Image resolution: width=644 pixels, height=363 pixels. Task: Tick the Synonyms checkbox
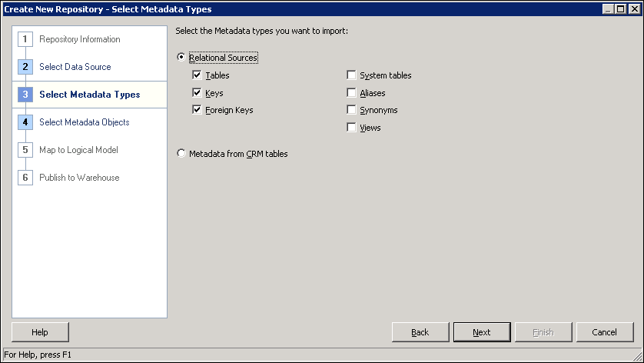pyautogui.click(x=352, y=110)
